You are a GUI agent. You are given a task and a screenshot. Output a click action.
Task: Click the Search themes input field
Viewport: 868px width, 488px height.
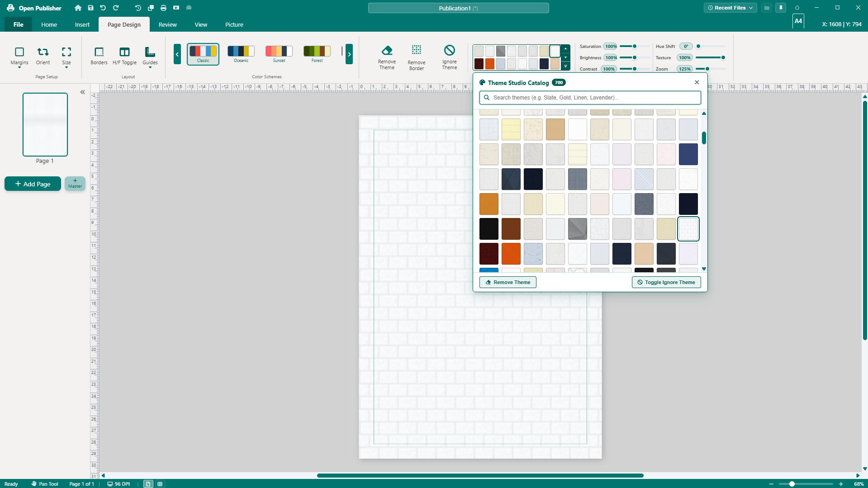(590, 98)
